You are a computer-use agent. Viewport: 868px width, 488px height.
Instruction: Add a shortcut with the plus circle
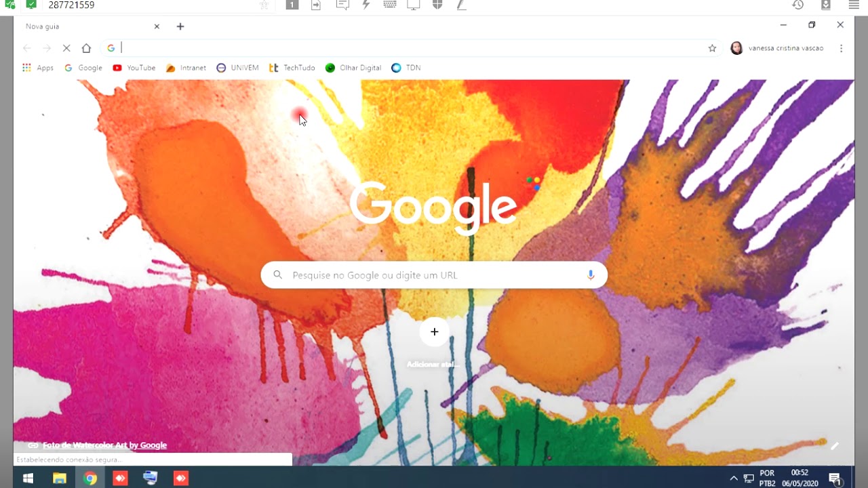(434, 332)
